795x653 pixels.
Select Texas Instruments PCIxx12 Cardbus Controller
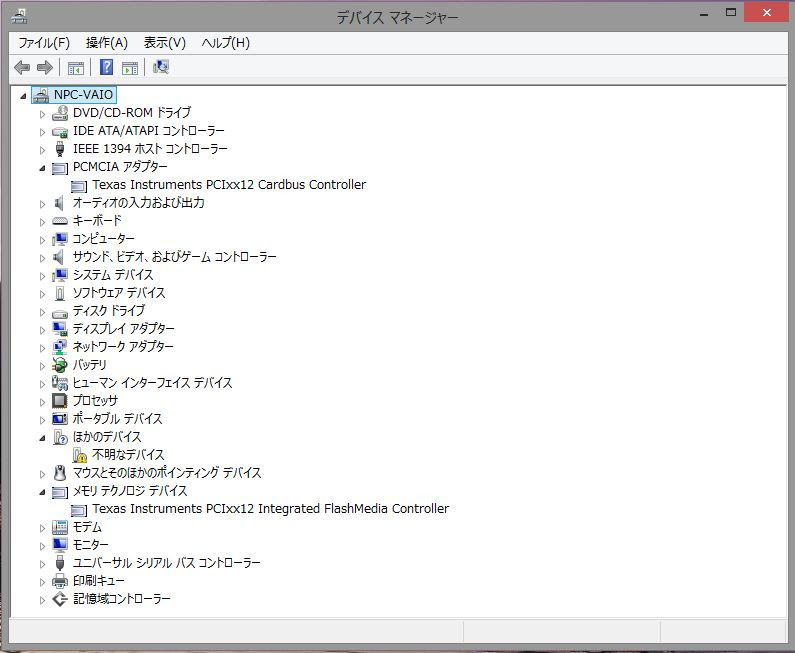tap(229, 185)
